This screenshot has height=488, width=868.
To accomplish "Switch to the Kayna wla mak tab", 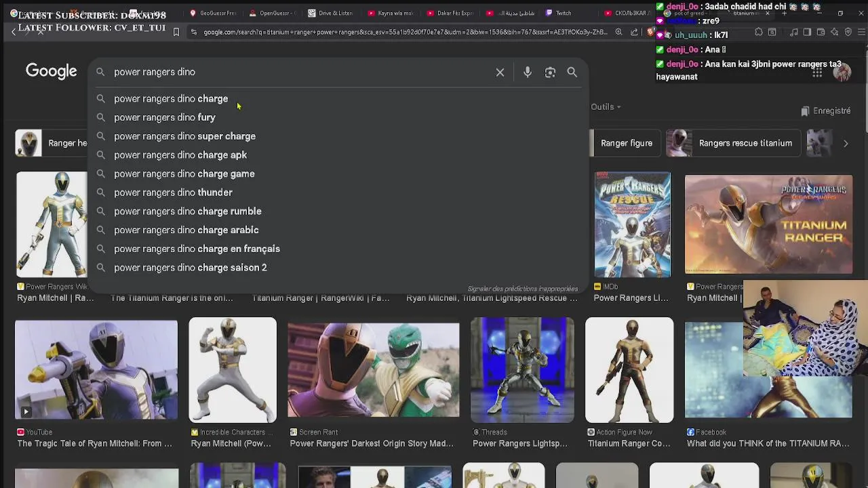I will point(390,13).
